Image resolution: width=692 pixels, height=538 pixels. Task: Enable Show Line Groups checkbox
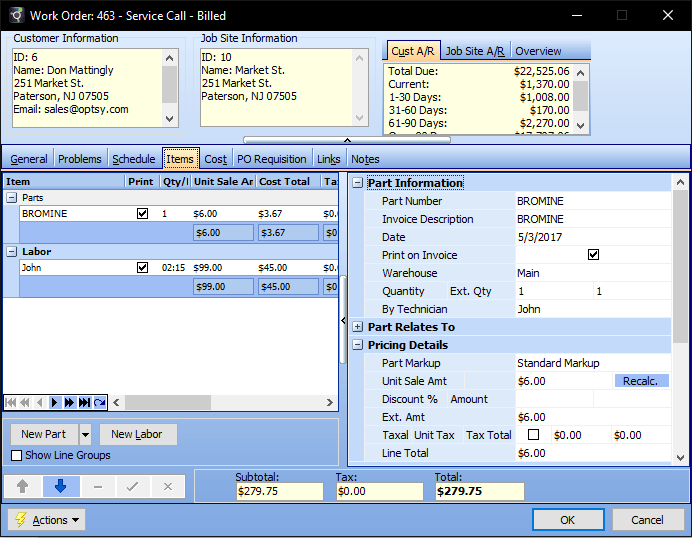click(x=16, y=455)
